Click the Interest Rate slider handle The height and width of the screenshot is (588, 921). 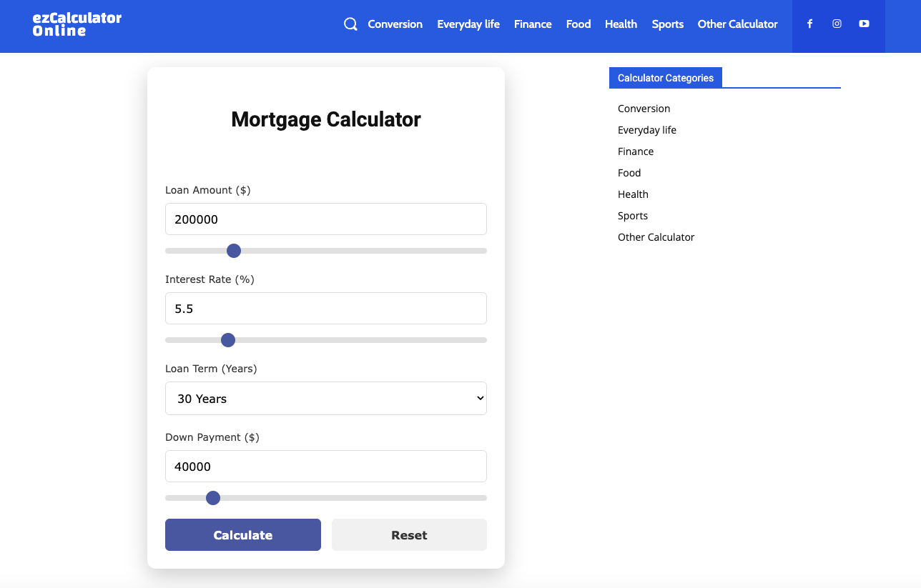click(x=228, y=340)
